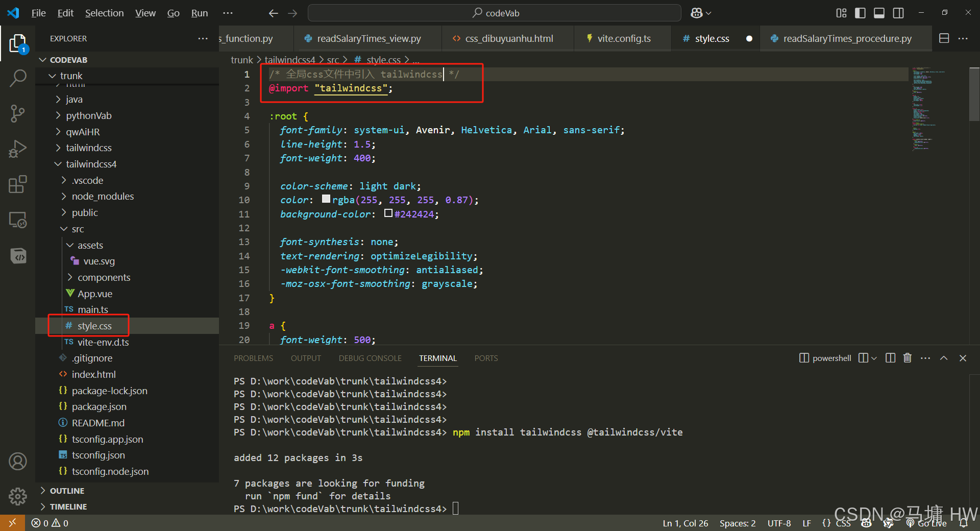Click the rgba color swatch on line 10
The width and height of the screenshot is (980, 531).
[x=326, y=200]
